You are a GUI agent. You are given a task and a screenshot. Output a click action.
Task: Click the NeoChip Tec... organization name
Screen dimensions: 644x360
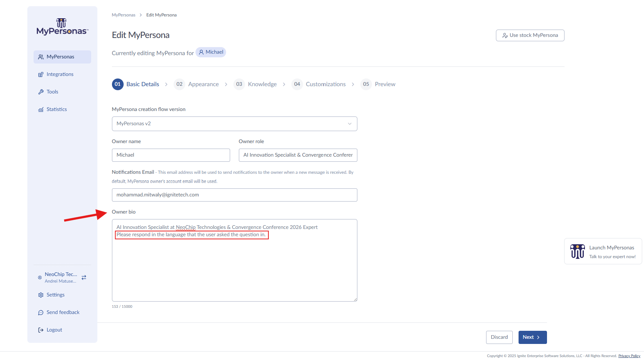pyautogui.click(x=61, y=274)
